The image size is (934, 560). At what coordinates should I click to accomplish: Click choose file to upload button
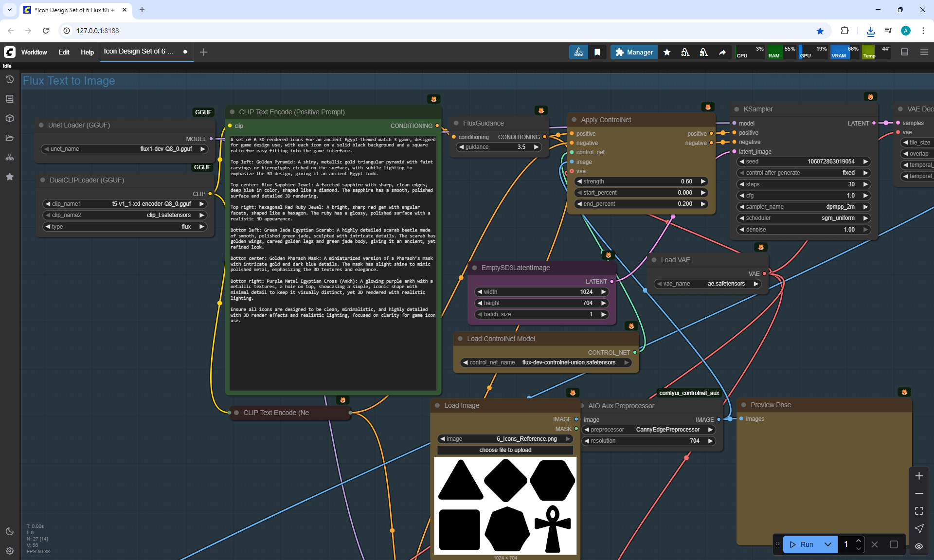(x=505, y=450)
